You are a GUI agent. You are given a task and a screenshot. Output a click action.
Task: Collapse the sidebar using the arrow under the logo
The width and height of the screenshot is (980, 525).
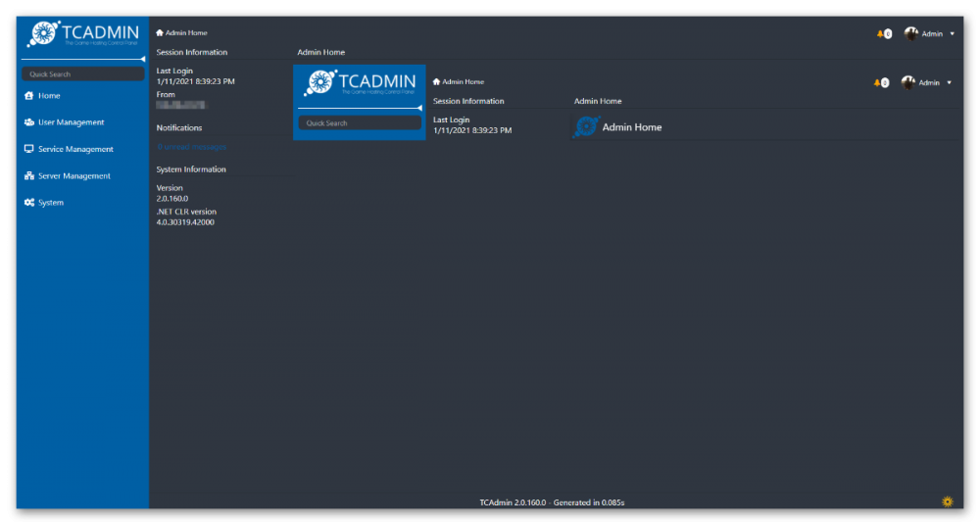143,59
